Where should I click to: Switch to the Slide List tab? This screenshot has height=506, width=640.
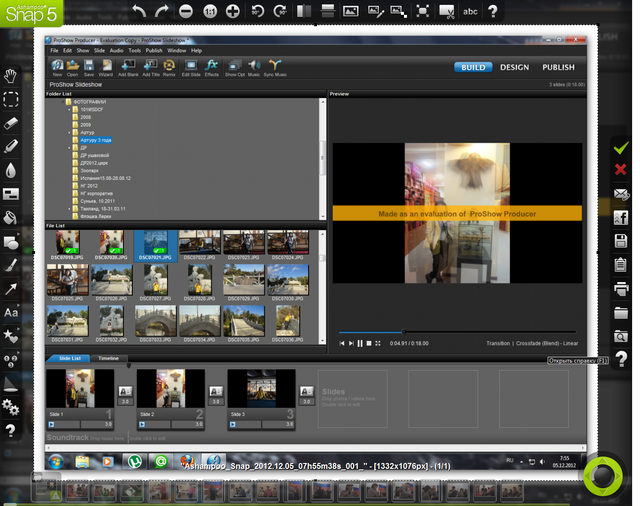point(70,358)
